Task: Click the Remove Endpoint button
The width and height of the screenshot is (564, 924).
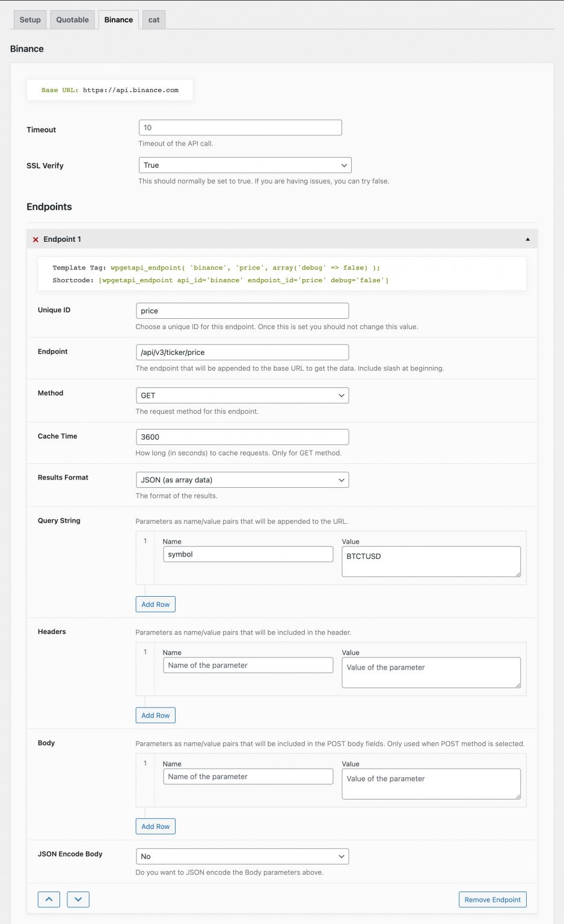Action: coord(492,899)
